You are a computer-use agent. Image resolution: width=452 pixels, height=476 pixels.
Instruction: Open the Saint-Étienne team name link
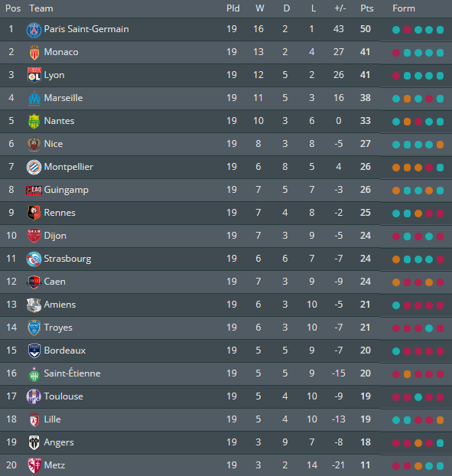point(72,373)
